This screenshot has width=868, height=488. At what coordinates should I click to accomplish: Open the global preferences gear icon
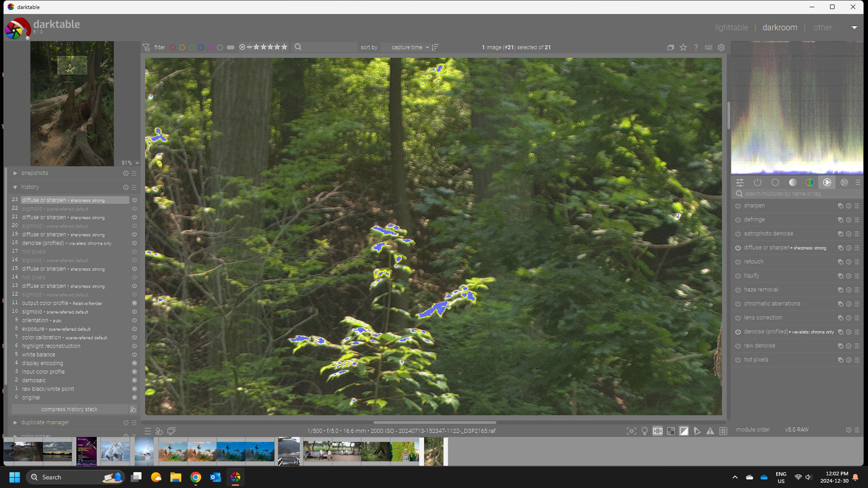click(722, 47)
